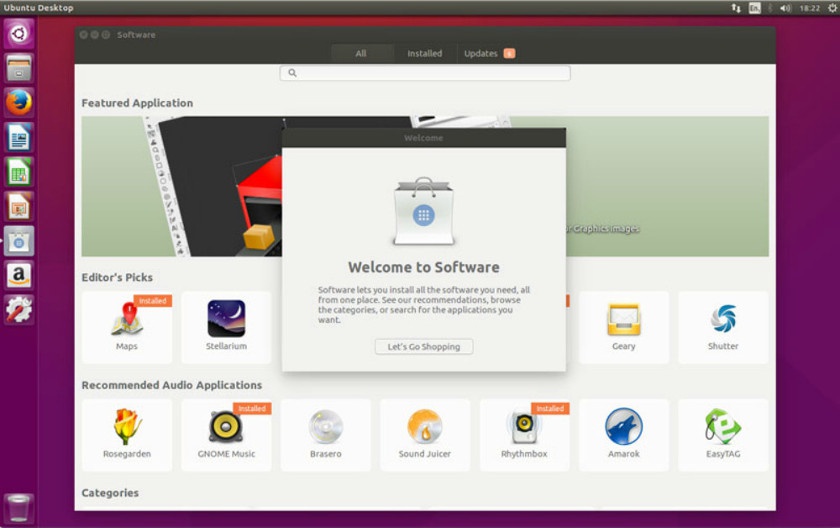Image resolution: width=840 pixels, height=528 pixels.
Task: Launch Firefox from the launcher
Action: 19,102
